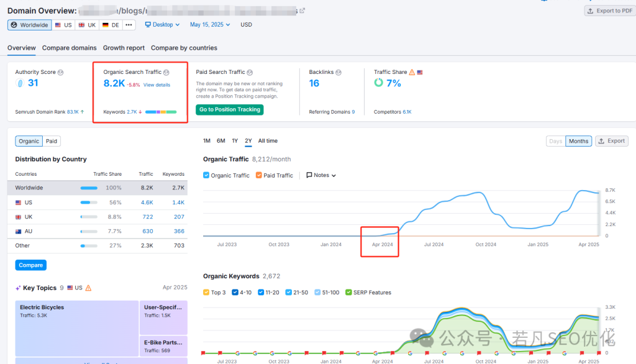Click the View details link
636x364 pixels.
157,85
